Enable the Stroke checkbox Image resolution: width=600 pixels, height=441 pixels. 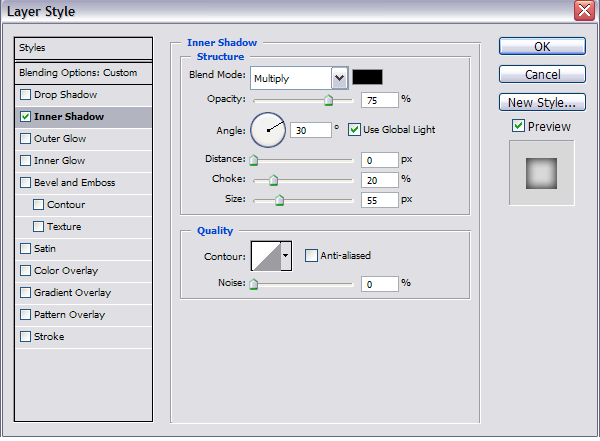[25, 337]
